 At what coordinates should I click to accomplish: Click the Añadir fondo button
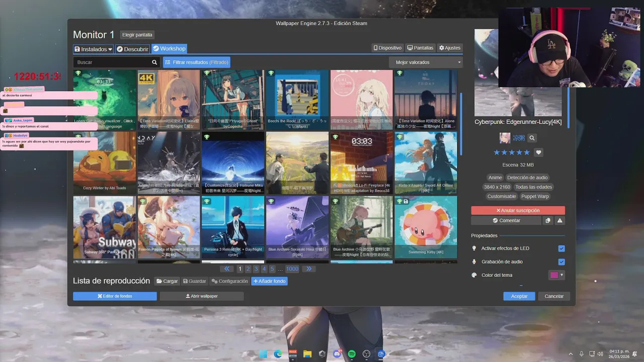tap(269, 281)
